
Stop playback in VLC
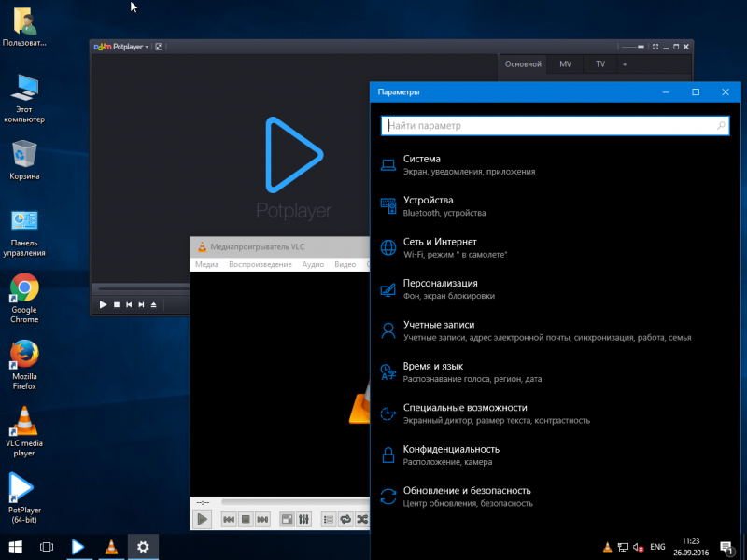click(246, 519)
